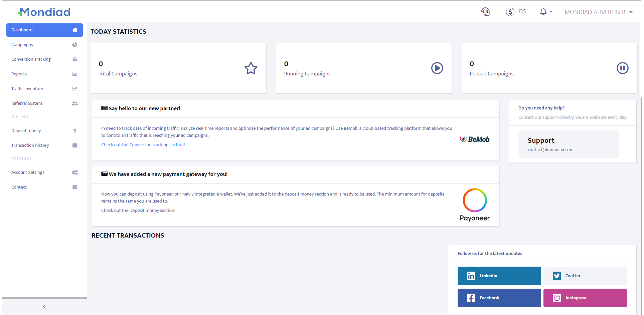
Task: Click the Traffic Inventory graph icon
Action: click(74, 88)
